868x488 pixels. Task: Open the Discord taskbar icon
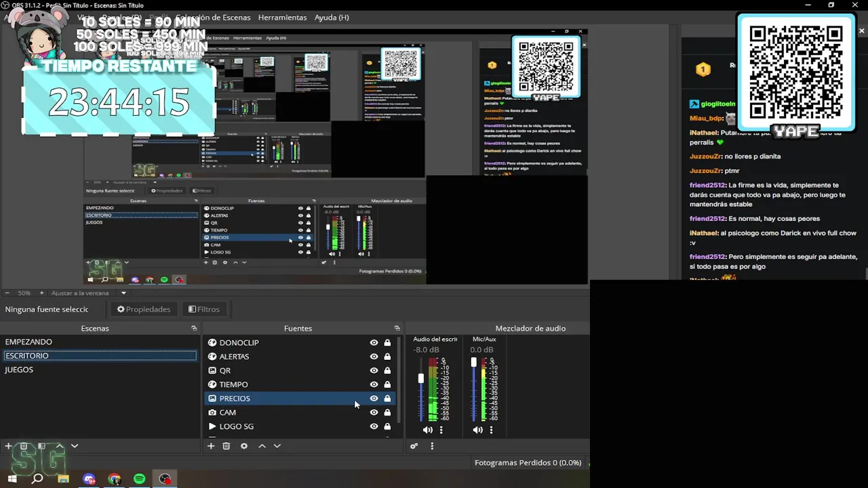point(89,479)
